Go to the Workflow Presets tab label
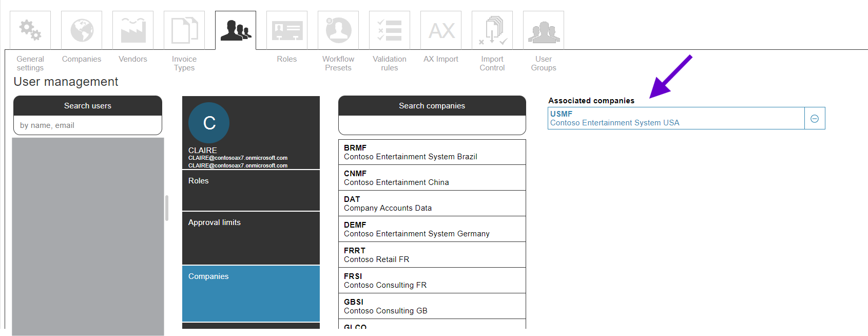This screenshot has width=868, height=336. pyautogui.click(x=338, y=63)
